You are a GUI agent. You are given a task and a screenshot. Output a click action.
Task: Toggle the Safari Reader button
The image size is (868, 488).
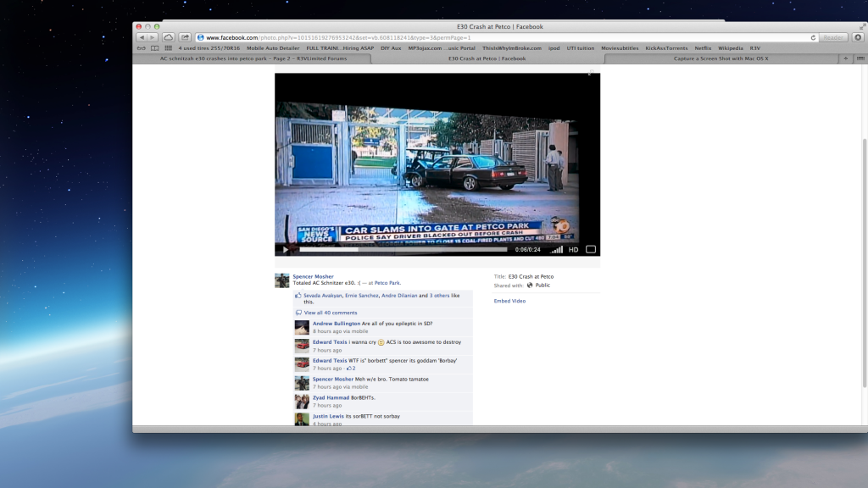[x=833, y=37]
